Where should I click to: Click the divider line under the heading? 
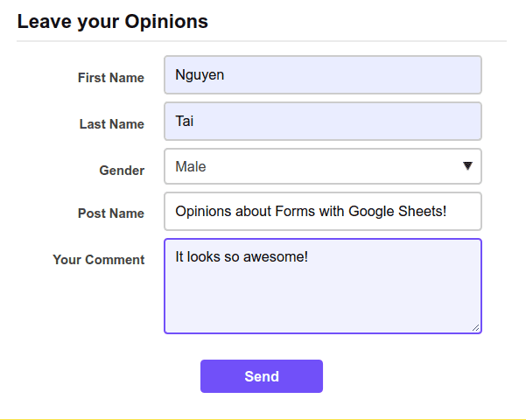(x=262, y=41)
